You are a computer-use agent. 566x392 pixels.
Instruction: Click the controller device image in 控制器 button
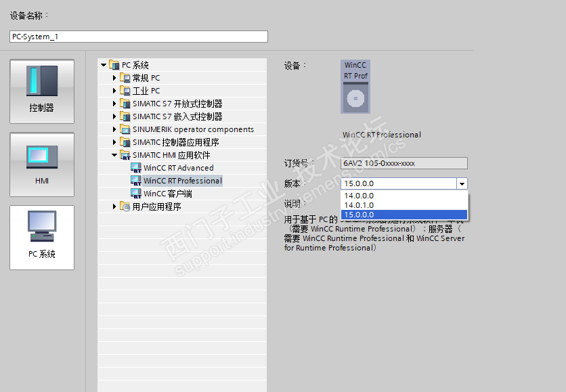[42, 81]
